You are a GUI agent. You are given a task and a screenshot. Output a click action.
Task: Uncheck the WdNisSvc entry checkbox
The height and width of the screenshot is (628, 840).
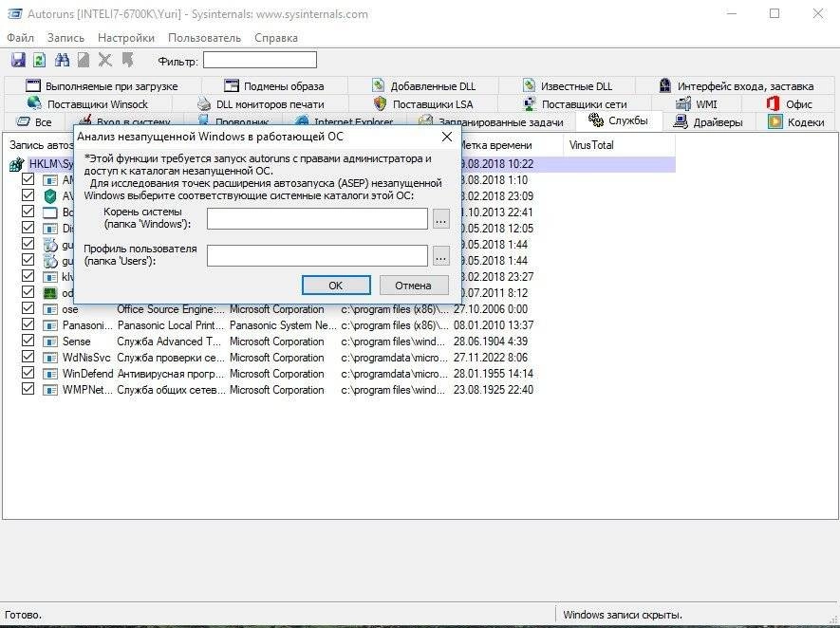28,357
